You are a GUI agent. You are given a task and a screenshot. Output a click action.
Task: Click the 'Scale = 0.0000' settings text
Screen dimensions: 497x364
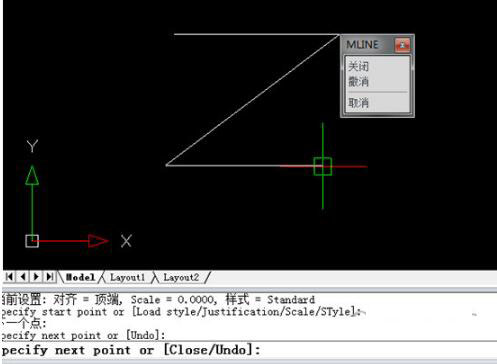173,300
